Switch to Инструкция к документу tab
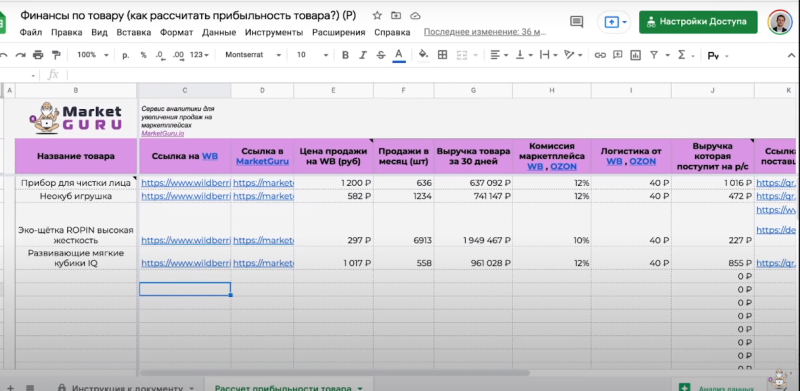This screenshot has width=800, height=391. point(127,388)
